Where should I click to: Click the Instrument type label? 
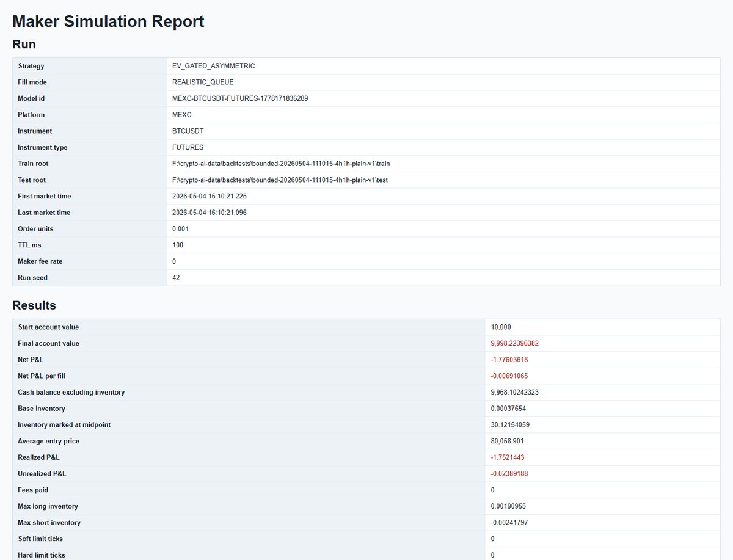[43, 147]
